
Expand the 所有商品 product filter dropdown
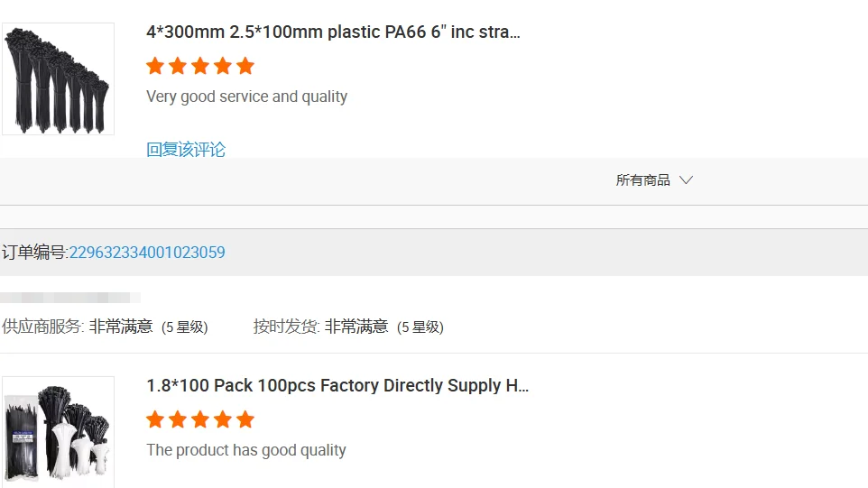tap(654, 180)
